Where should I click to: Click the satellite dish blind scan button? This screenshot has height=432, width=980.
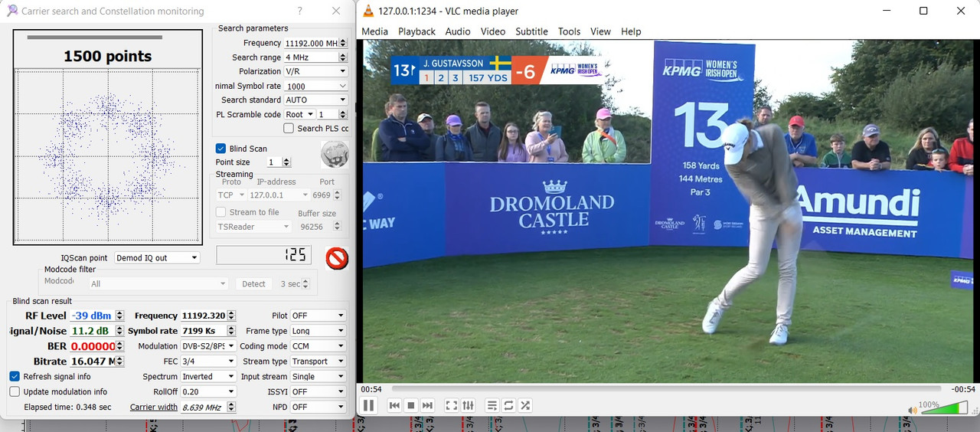coord(335,154)
